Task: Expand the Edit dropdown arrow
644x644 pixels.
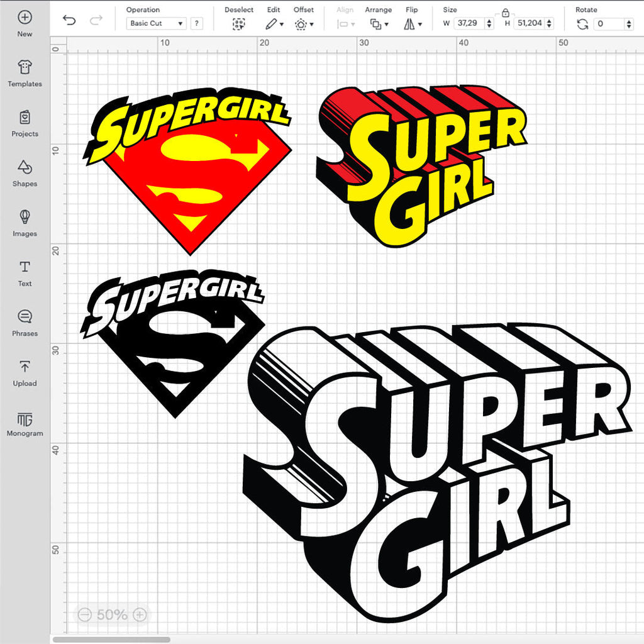Action: pos(282,25)
